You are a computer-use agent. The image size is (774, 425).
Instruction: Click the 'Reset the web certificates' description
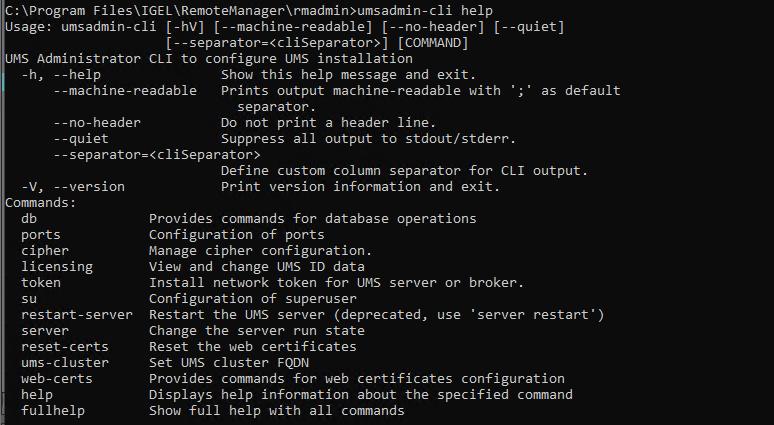[252, 346]
